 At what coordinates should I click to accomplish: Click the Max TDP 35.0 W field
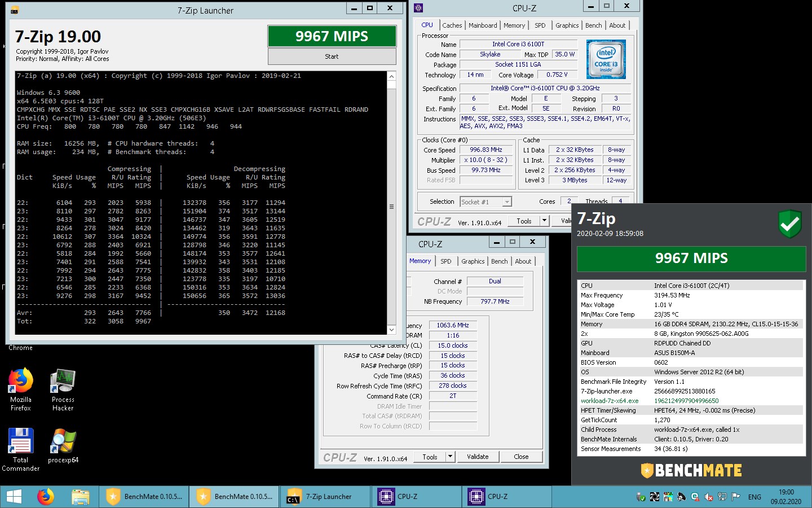tap(564, 54)
